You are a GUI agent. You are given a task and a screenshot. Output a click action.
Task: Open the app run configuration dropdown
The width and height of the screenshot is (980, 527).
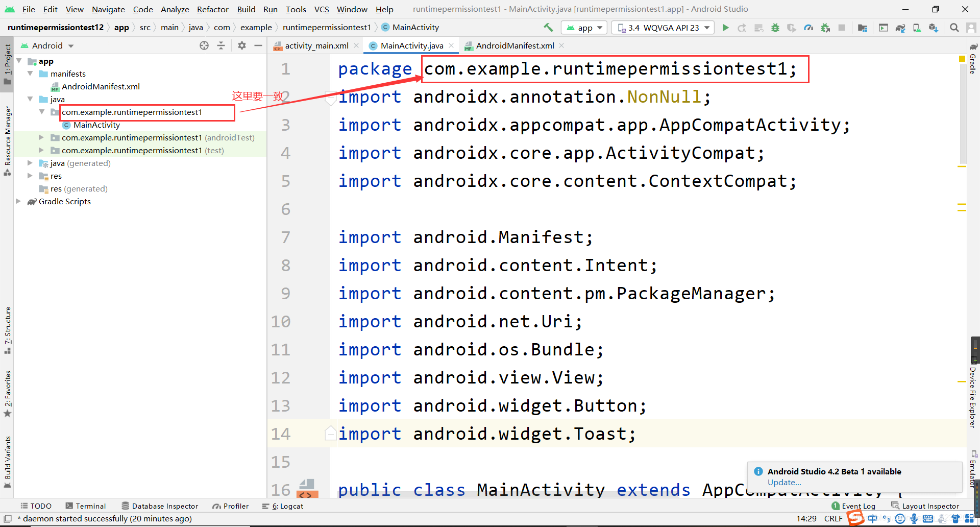(x=584, y=28)
